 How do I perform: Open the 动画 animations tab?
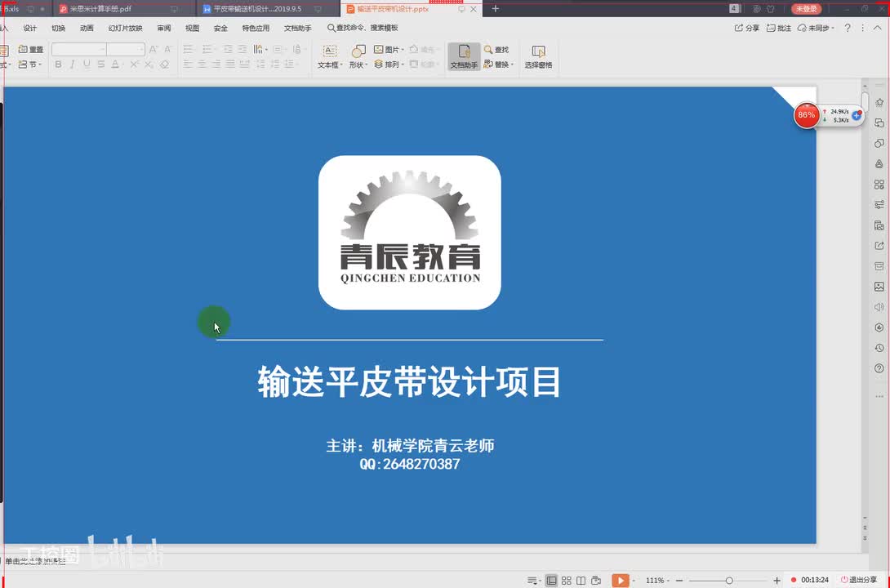click(87, 28)
